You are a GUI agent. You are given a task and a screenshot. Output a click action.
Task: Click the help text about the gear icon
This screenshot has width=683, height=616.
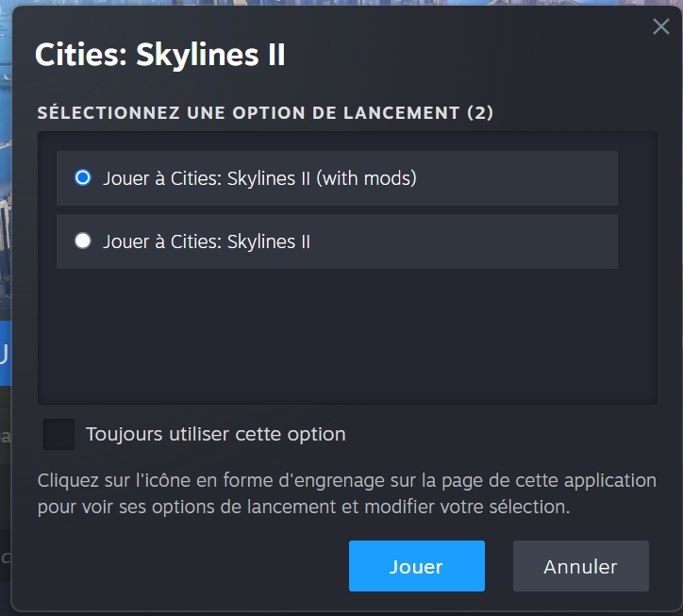[346, 493]
